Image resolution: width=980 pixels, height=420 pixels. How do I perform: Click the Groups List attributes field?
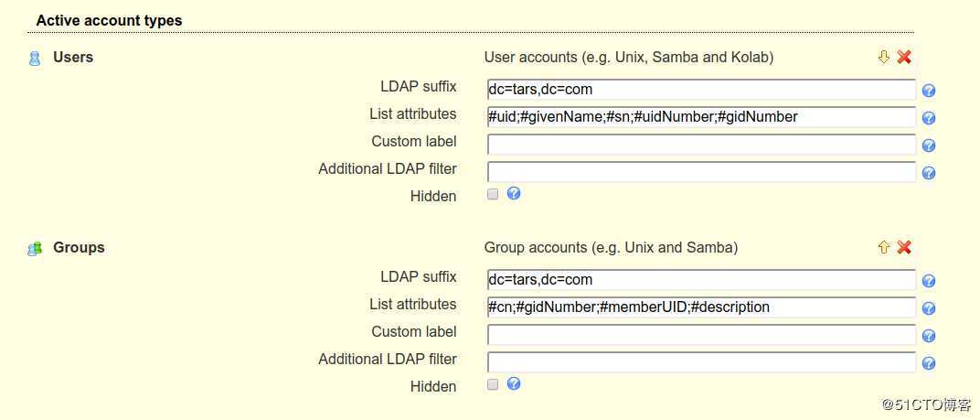tap(701, 307)
